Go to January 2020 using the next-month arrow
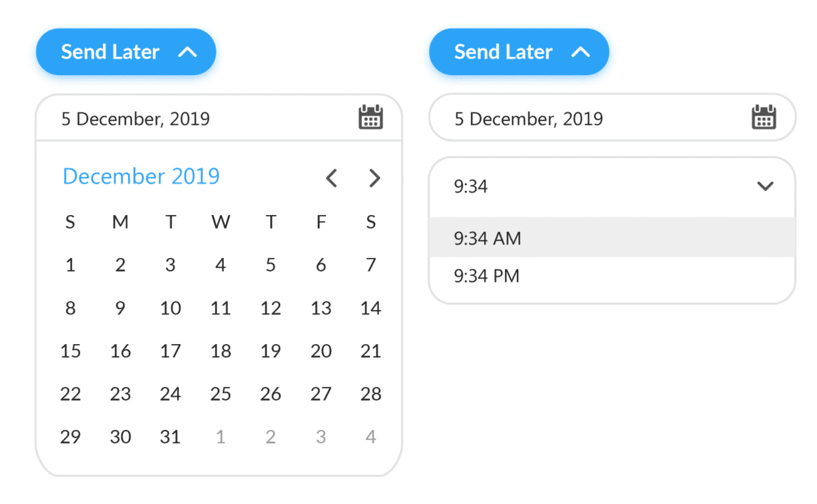Screen dimensions: 817x504 (x=374, y=177)
